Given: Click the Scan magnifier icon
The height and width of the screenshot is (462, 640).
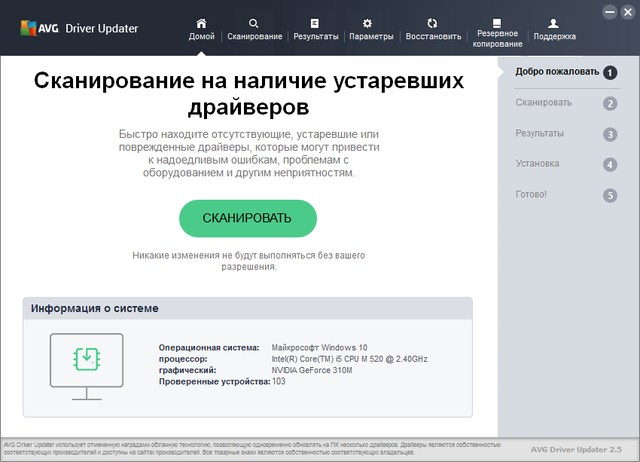Looking at the screenshot, I should (x=254, y=22).
